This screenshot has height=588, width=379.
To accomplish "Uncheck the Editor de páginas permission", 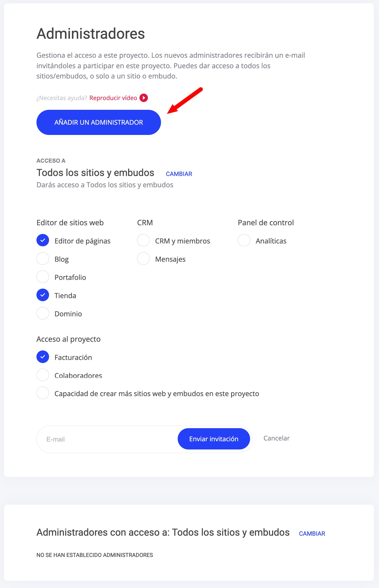I will coord(43,240).
